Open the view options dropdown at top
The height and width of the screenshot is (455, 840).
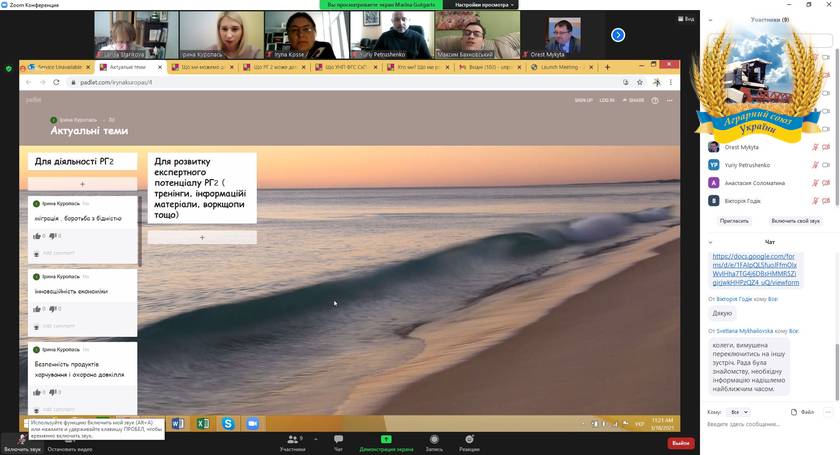[484, 5]
